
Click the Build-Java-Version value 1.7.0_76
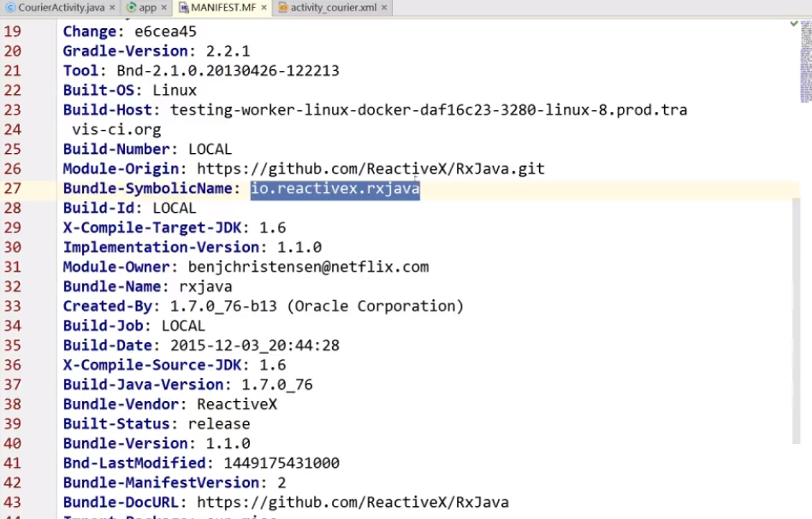pos(277,385)
